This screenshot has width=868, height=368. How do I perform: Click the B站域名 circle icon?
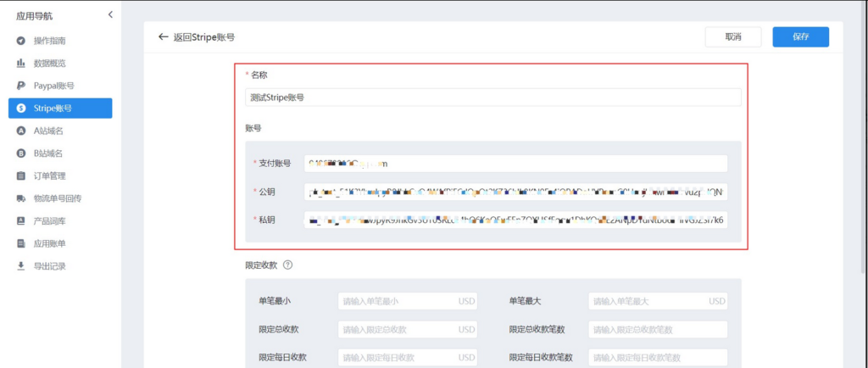click(20, 153)
